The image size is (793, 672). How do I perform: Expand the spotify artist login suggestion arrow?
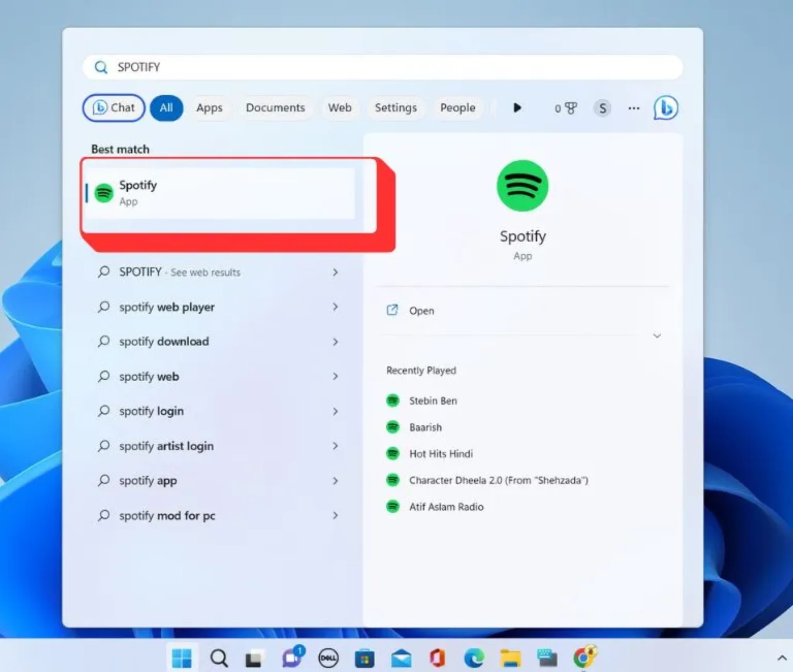[x=335, y=446]
